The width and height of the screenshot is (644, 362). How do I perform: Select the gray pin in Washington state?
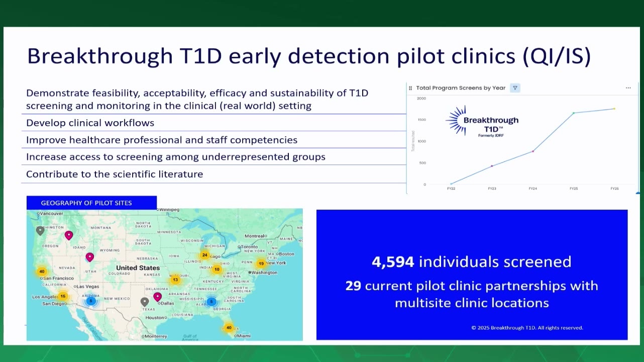click(40, 231)
